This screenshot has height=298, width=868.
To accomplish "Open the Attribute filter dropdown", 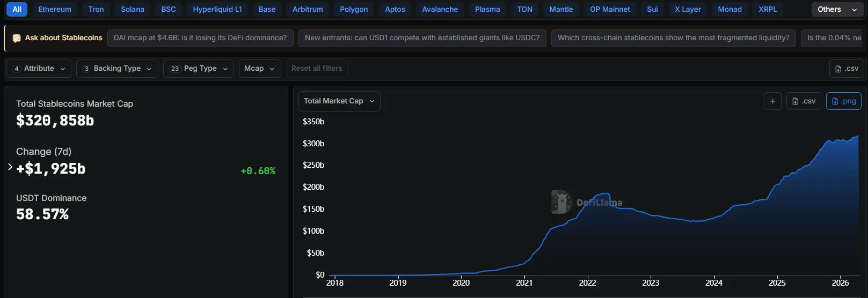I will 39,69.
